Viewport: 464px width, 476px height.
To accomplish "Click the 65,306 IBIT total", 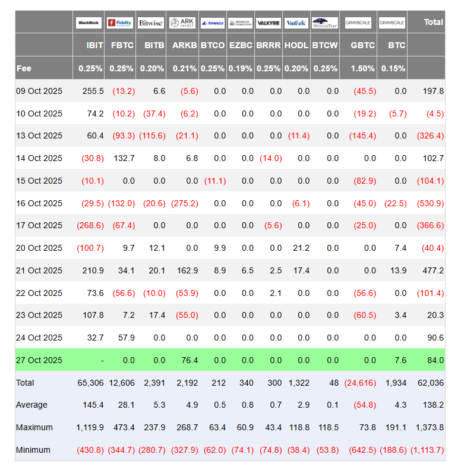I will 90,383.
